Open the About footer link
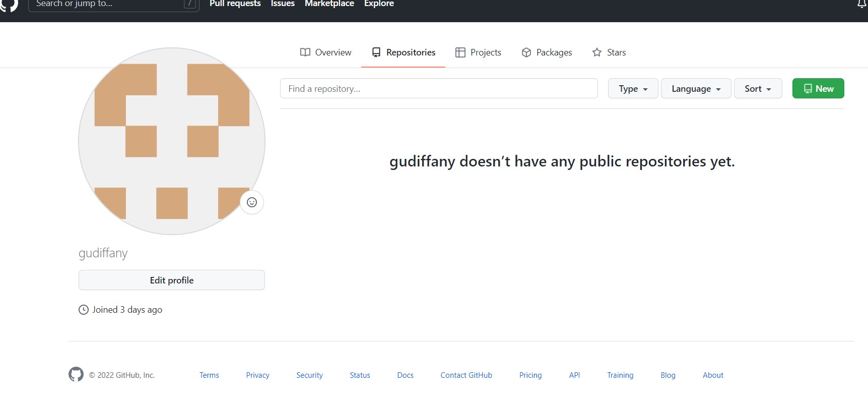Viewport: 868px width, 402px height. tap(713, 375)
